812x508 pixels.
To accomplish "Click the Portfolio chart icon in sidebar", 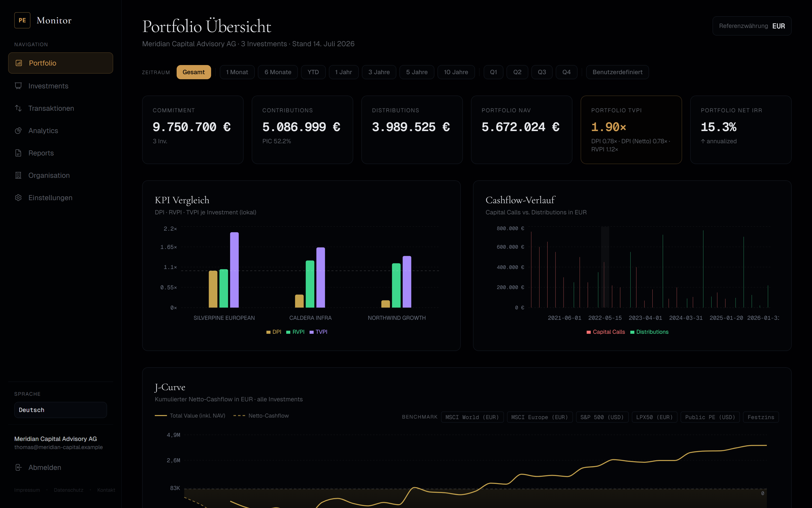I will point(19,63).
